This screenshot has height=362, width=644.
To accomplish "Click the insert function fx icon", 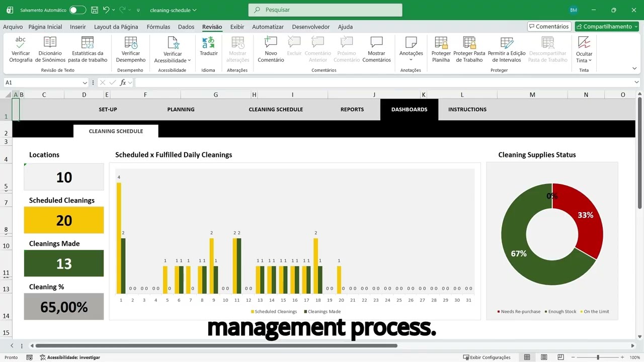I will click(x=123, y=82).
